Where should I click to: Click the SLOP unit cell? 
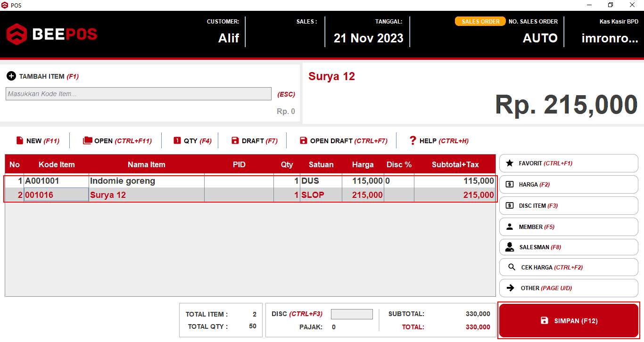(x=321, y=195)
